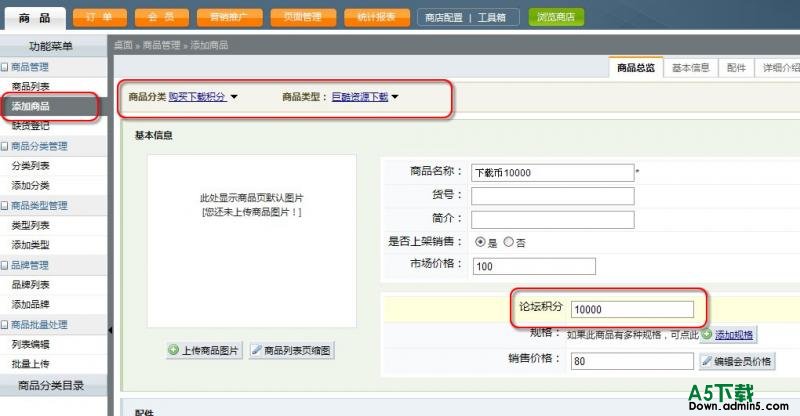Click 功能菜单 sidebar header
The height and width of the screenshot is (416, 800).
click(51, 46)
